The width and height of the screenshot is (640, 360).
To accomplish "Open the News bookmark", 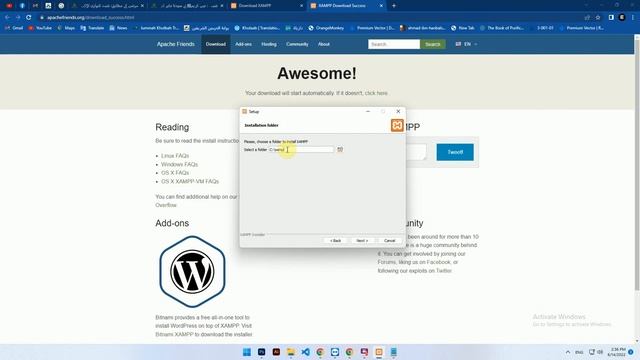I will 118,28.
